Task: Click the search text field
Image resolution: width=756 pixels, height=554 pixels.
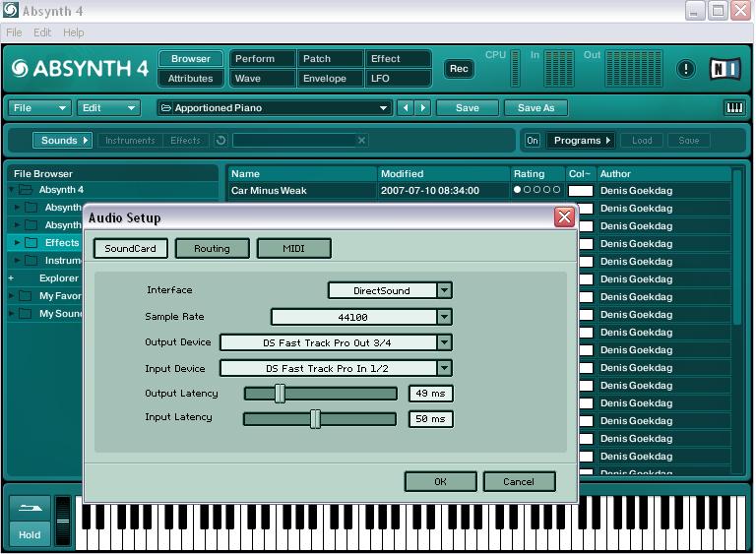Action: [294, 141]
